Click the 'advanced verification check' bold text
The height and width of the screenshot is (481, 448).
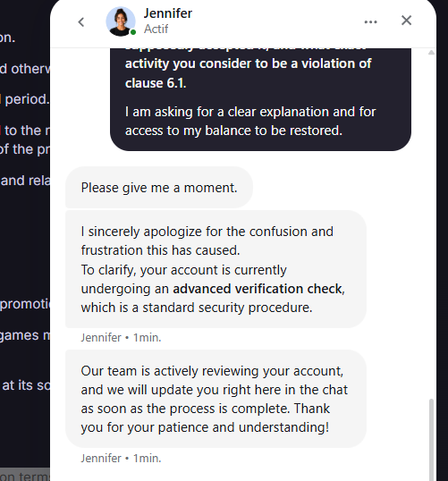pos(258,289)
